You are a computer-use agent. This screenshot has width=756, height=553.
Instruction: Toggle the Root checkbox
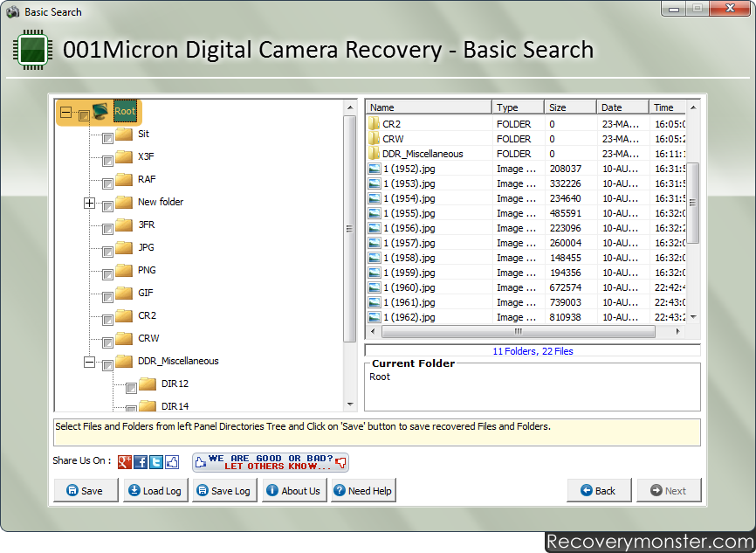click(84, 115)
